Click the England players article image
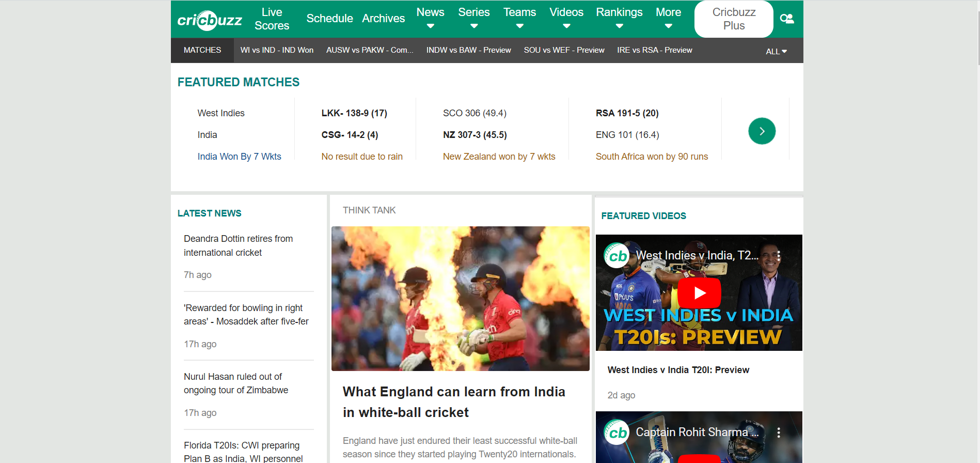 tap(460, 299)
